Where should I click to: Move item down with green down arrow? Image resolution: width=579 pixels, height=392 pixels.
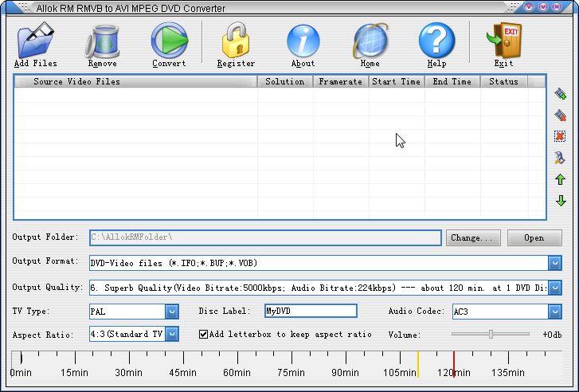coord(561,201)
